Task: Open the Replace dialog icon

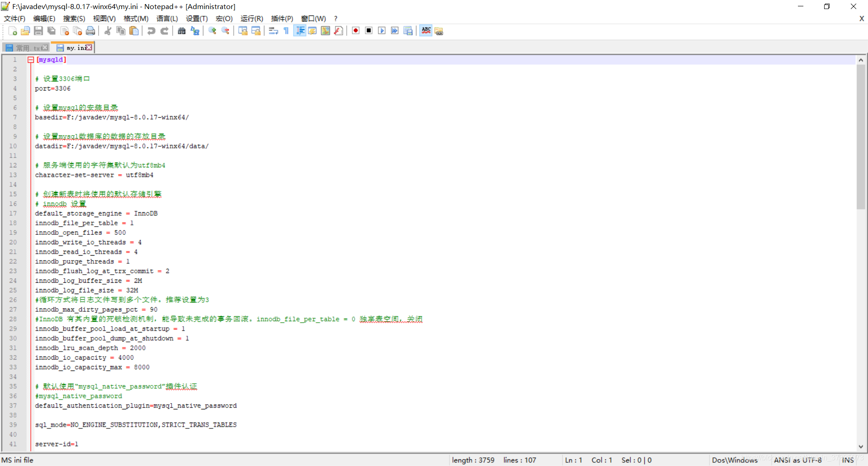Action: point(195,31)
